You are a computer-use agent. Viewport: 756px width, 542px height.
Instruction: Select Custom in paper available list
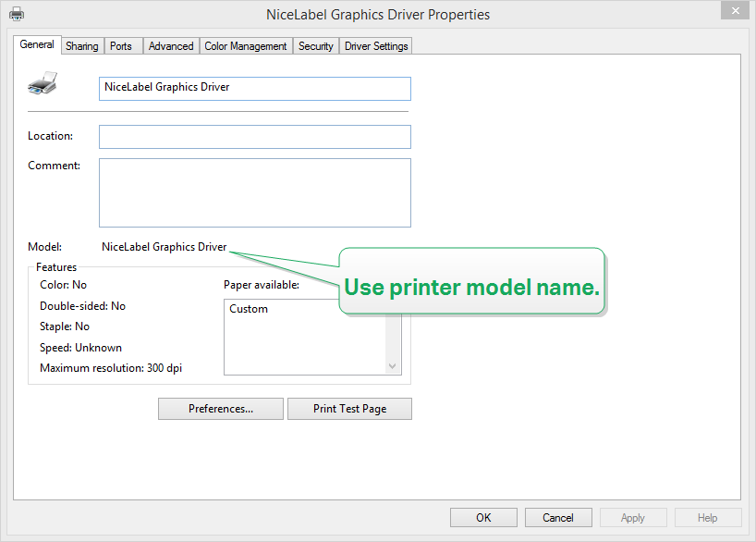(x=249, y=309)
